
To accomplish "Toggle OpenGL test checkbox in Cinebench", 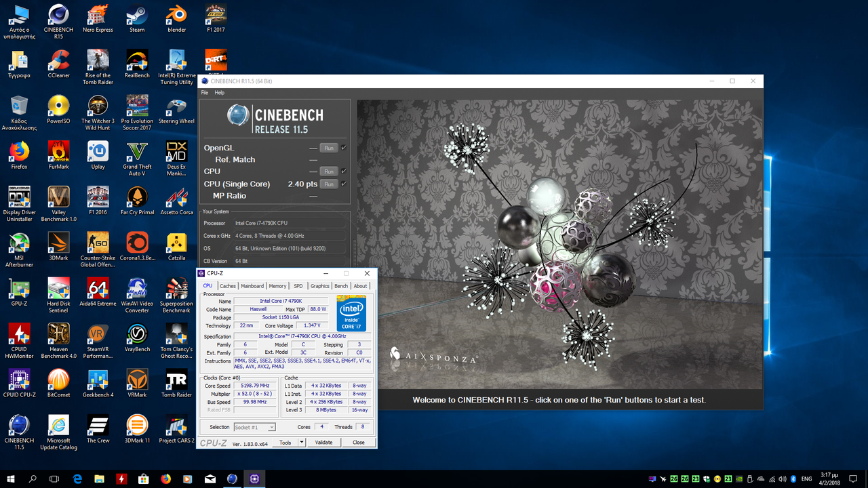I will point(344,148).
